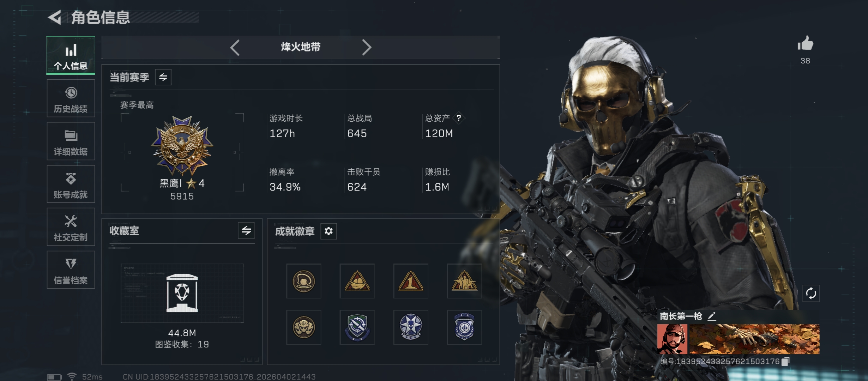Edit the nickname 南长第一枪 with the pencil icon
This screenshot has width=868, height=381.
[x=712, y=316]
